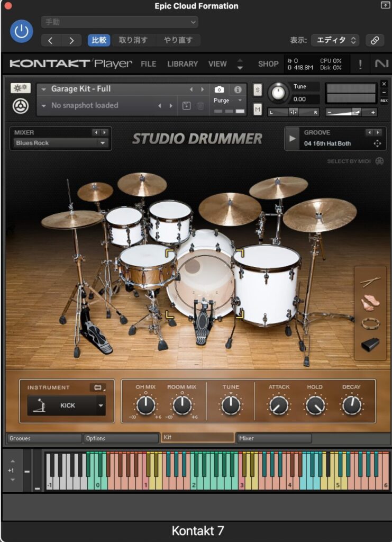Image resolution: width=392 pixels, height=542 pixels.
Task: Select next snapshot arrow
Action: (x=171, y=106)
